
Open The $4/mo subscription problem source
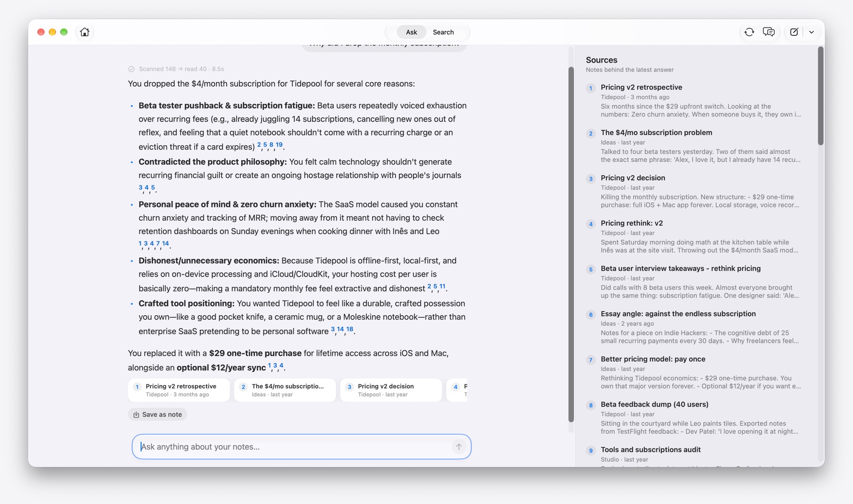(694, 146)
